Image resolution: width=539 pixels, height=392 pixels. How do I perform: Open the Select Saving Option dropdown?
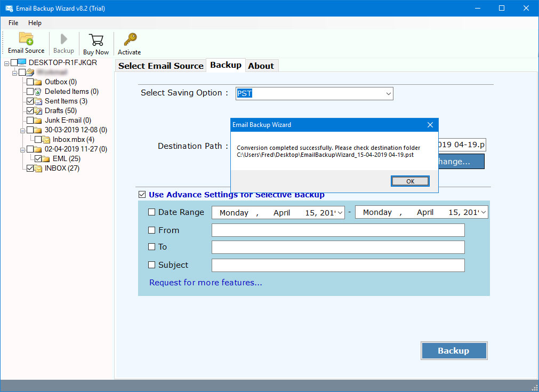(x=389, y=93)
